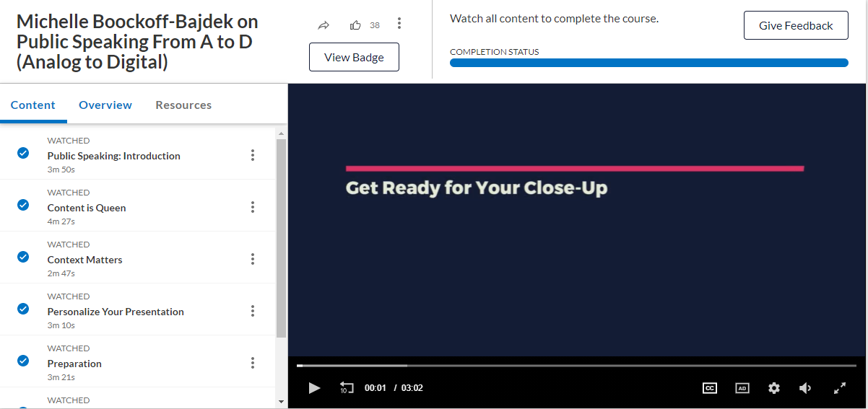
Task: Click the video total time '03:02'
Action: point(412,388)
